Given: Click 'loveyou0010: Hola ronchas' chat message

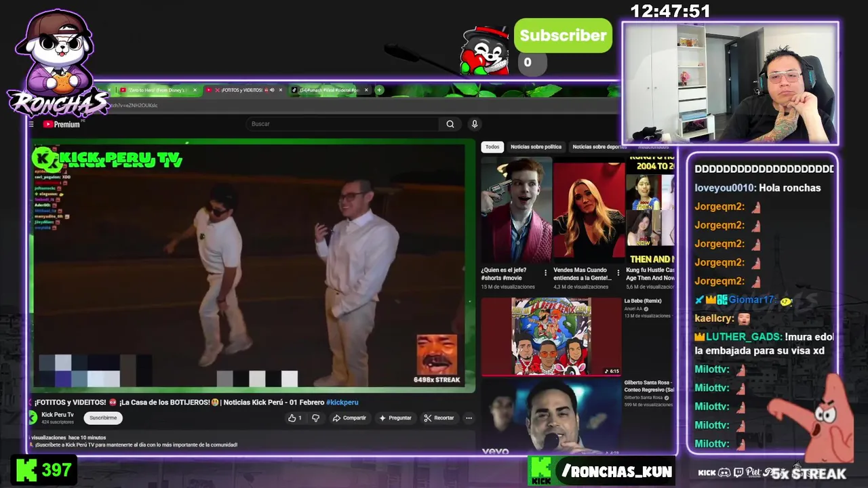Looking at the screenshot, I should click(757, 188).
